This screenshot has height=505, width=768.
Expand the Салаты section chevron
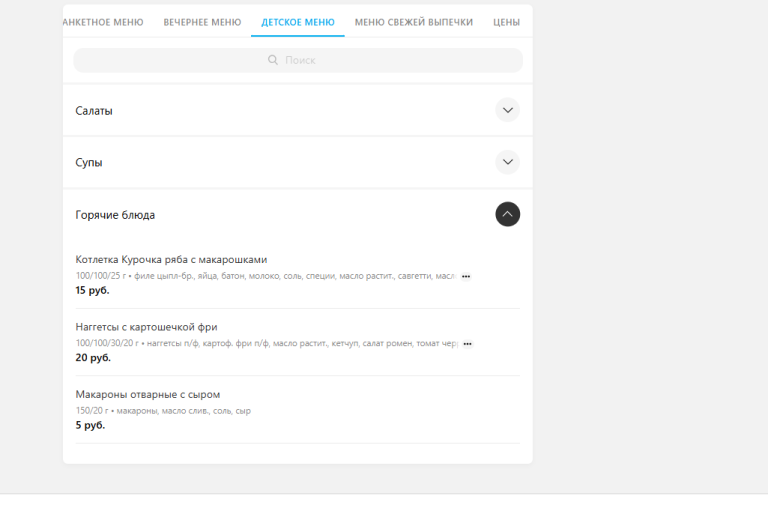tap(507, 110)
